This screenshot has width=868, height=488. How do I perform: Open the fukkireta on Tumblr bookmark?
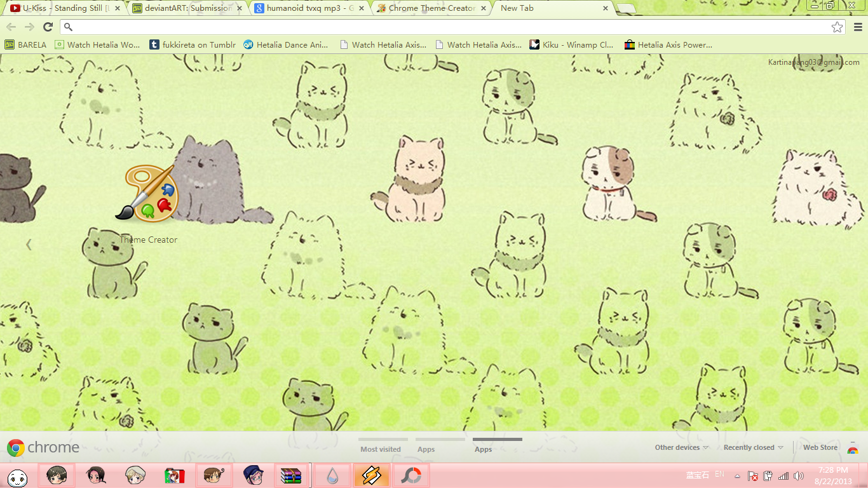193,44
